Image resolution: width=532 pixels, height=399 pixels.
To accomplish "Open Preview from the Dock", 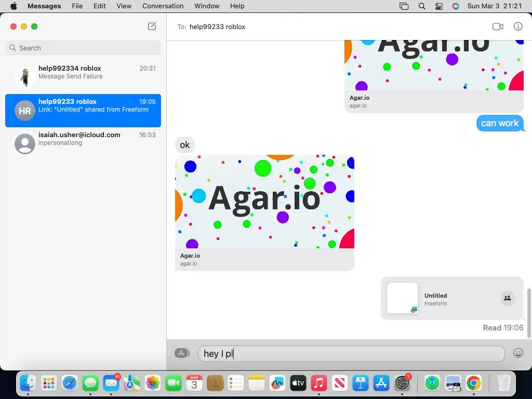I will [453, 383].
